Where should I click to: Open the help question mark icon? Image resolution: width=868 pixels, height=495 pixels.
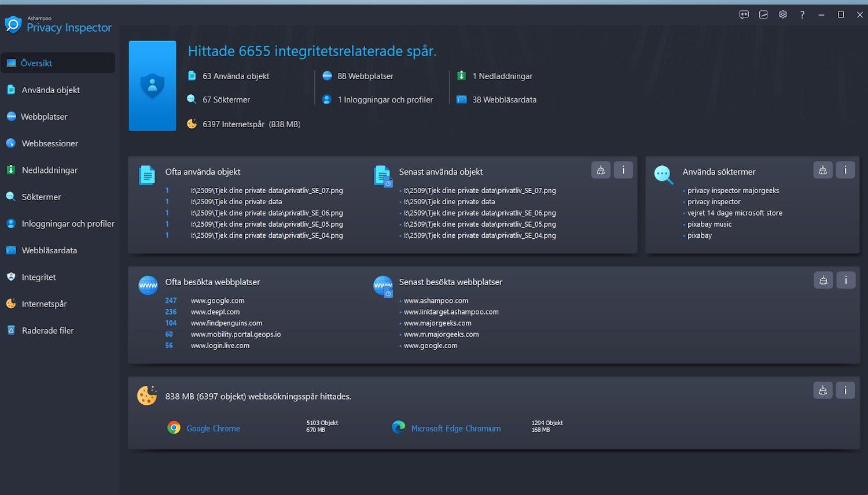click(802, 14)
